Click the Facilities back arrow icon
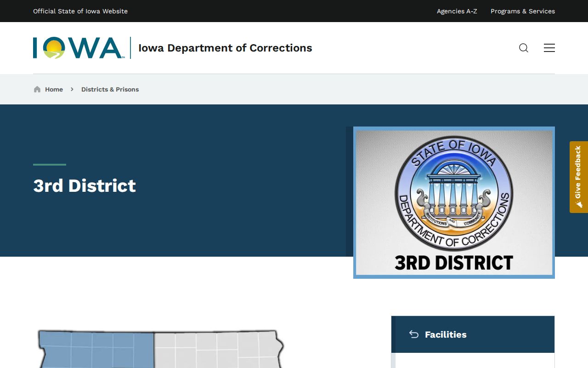Screen dimensions: 588x368 click(414, 334)
